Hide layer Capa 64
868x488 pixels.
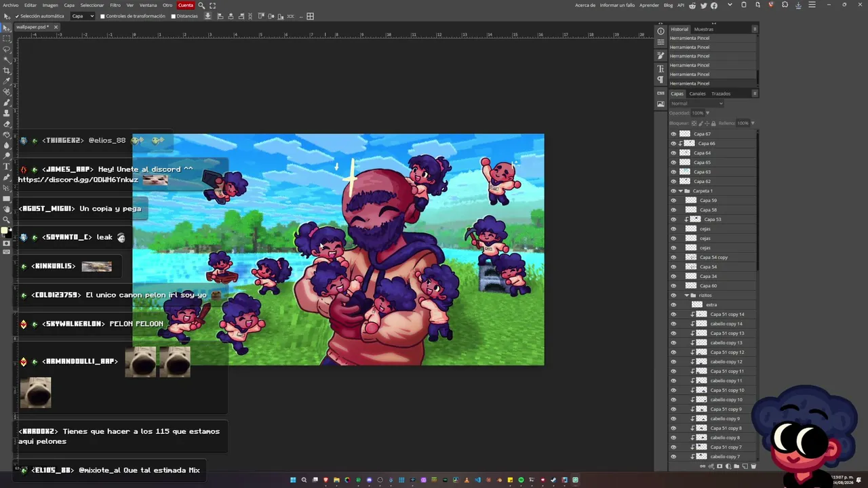(x=673, y=153)
